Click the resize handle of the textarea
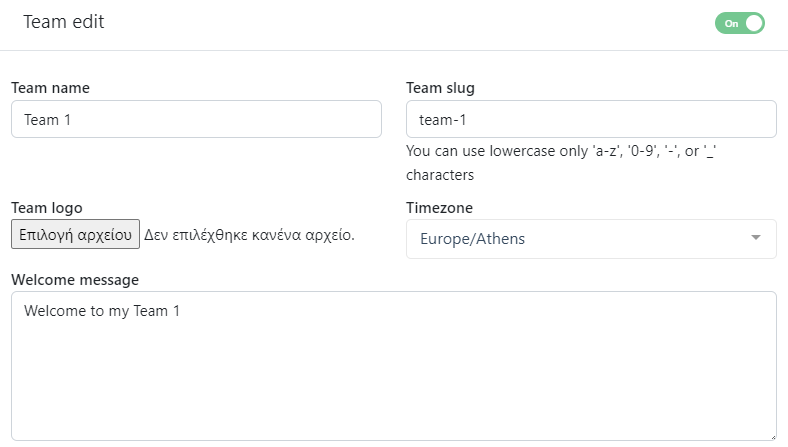The width and height of the screenshot is (788, 447). click(772, 436)
